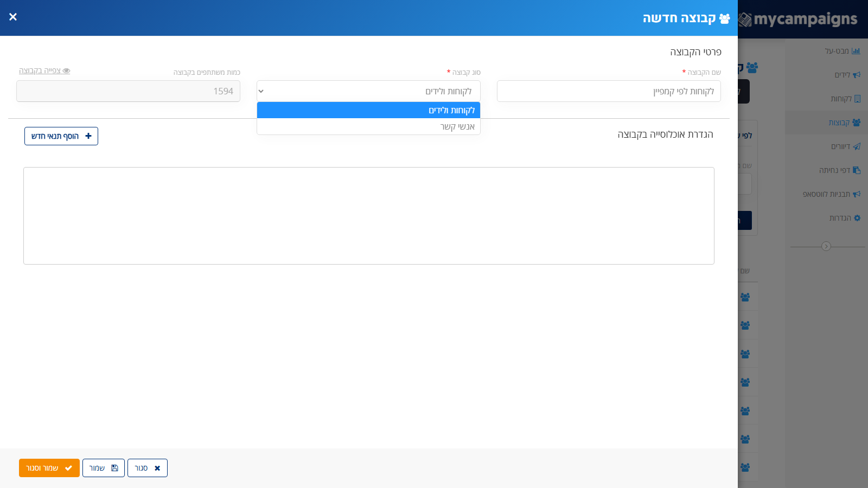This screenshot has height=488, width=868.
Task: Collapse the sidebar with the circular arrow
Action: (x=826, y=246)
